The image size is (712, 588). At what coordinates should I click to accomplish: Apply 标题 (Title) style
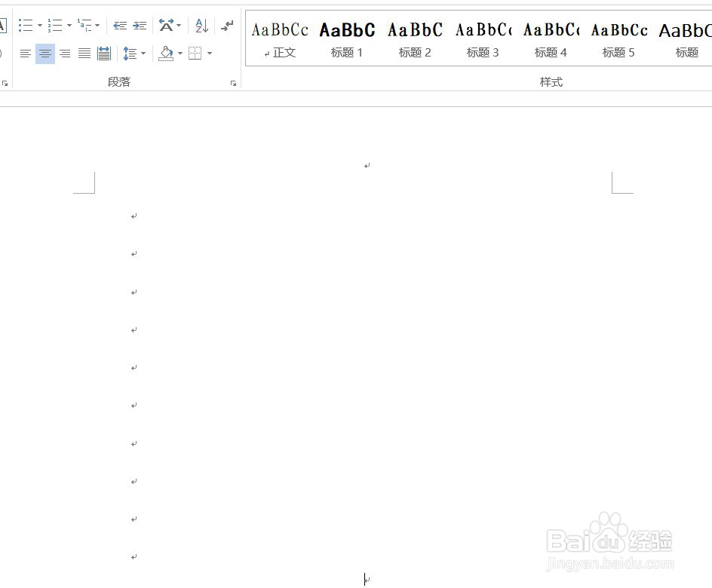(x=685, y=40)
